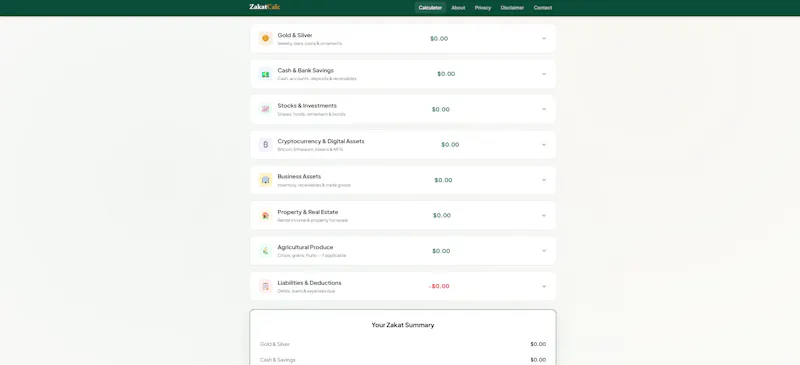Click the Gold & Silver card $0.00 total

point(439,39)
